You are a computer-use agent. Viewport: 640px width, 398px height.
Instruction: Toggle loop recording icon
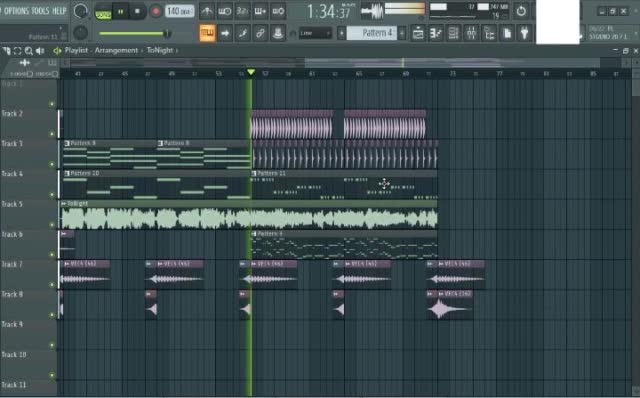pyautogui.click(x=278, y=11)
